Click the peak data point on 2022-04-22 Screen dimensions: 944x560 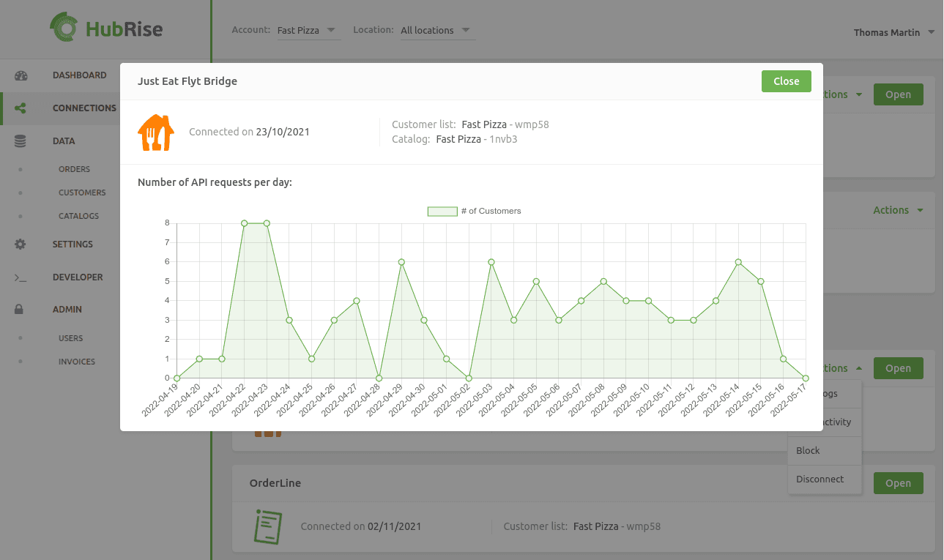click(x=244, y=223)
